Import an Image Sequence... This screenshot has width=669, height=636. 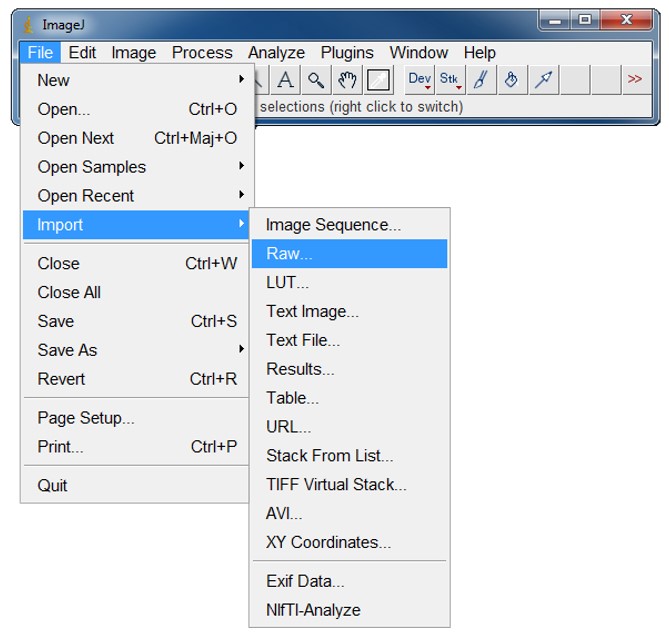(349, 225)
